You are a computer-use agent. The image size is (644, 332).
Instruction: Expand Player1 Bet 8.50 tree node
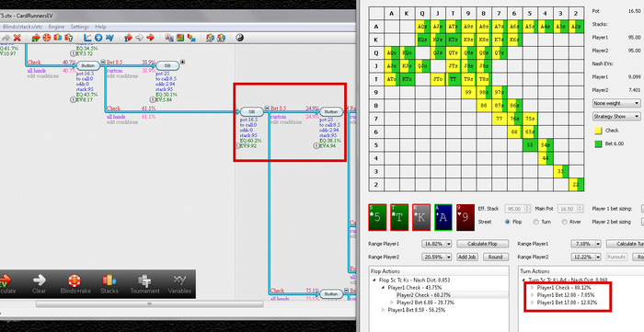pyautogui.click(x=384, y=310)
